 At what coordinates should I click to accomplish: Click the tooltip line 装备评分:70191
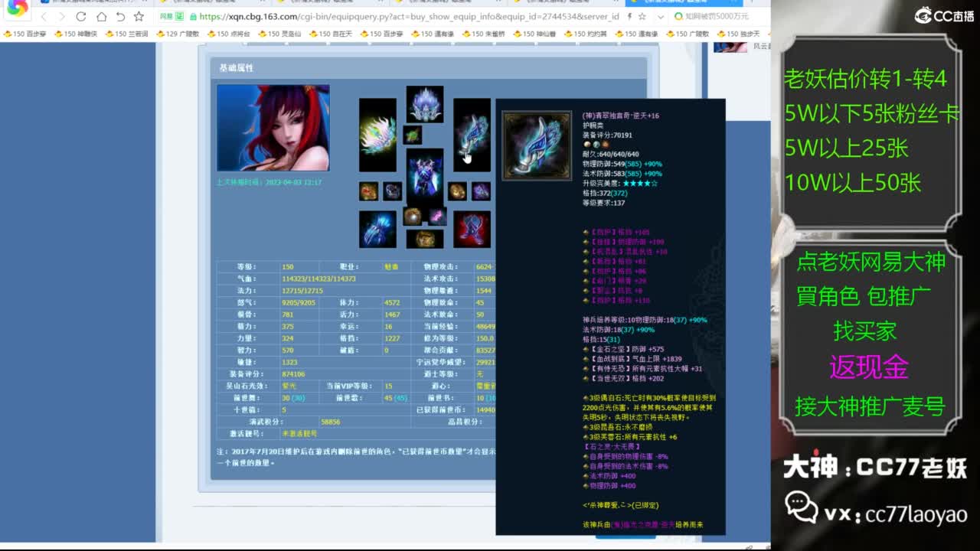pos(608,135)
